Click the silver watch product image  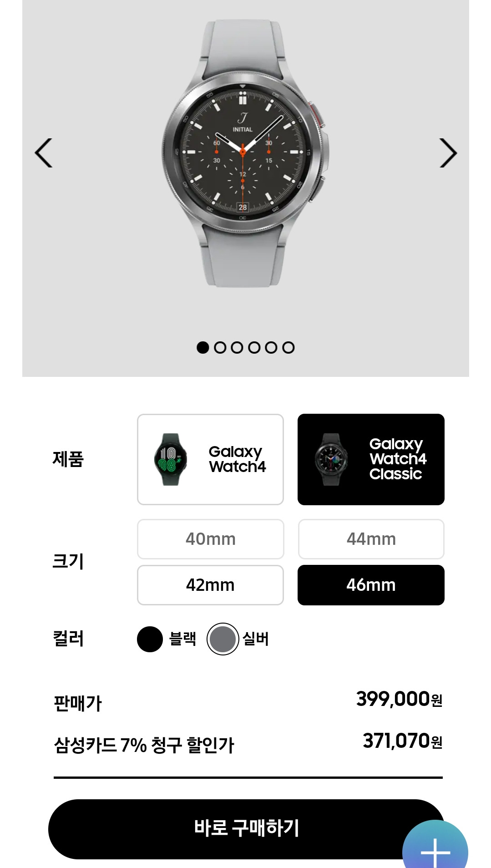click(245, 153)
